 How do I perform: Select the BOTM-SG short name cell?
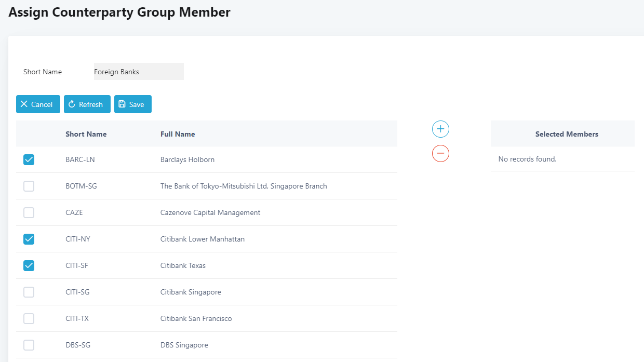[x=81, y=186]
